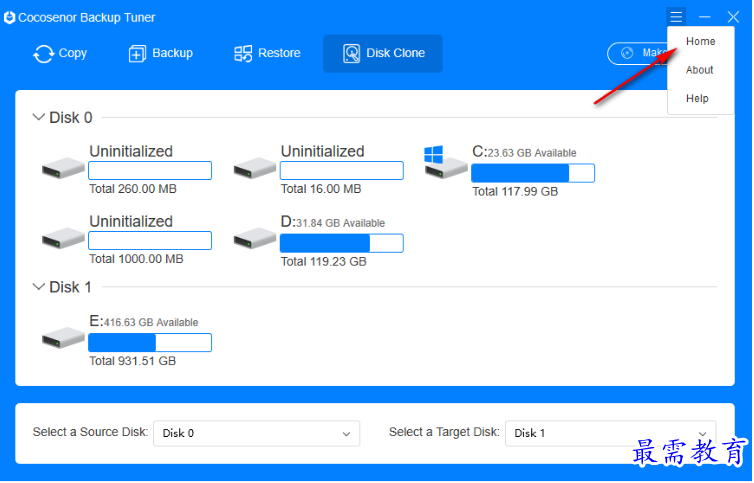
Task: Switch to the Copy tab
Action: [x=60, y=54]
